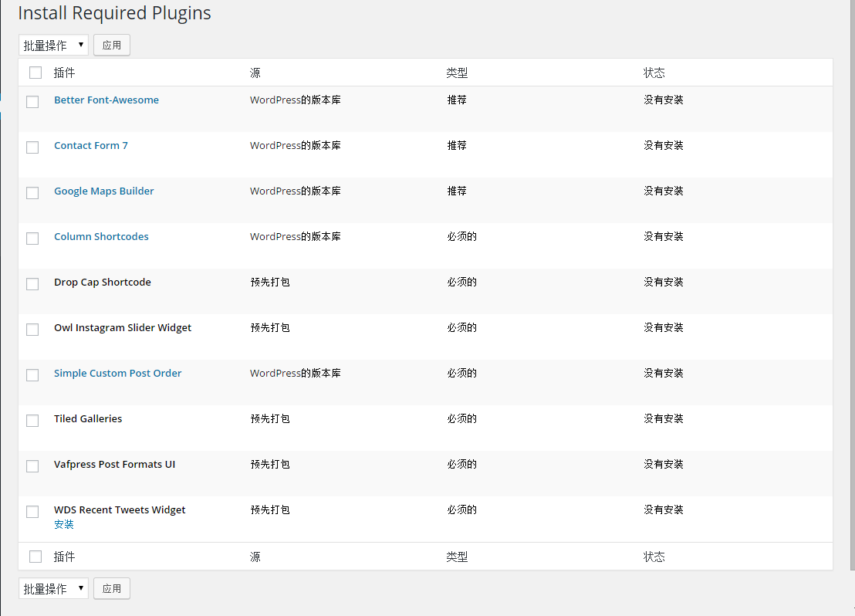This screenshot has width=855, height=616.
Task: Tick WDS Recent Tweets Widget checkbox
Action: (32, 512)
